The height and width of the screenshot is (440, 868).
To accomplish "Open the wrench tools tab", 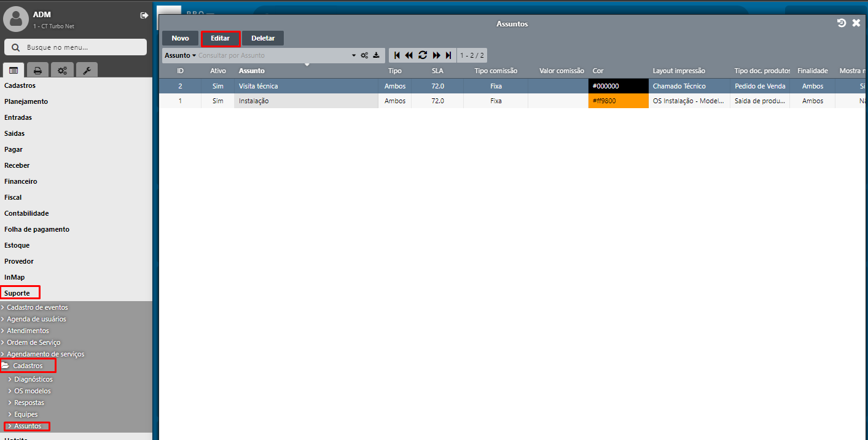I will [87, 70].
